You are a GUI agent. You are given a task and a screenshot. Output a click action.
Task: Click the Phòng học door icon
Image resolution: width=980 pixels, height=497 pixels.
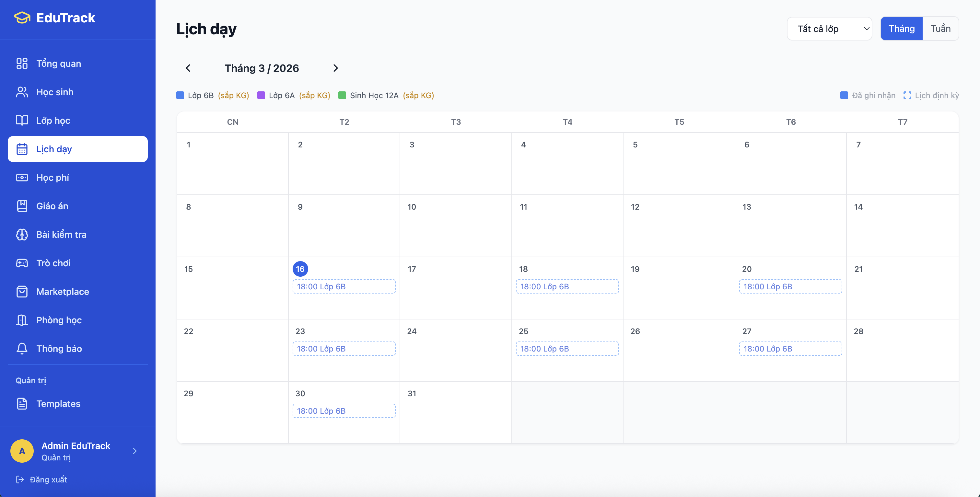22,320
